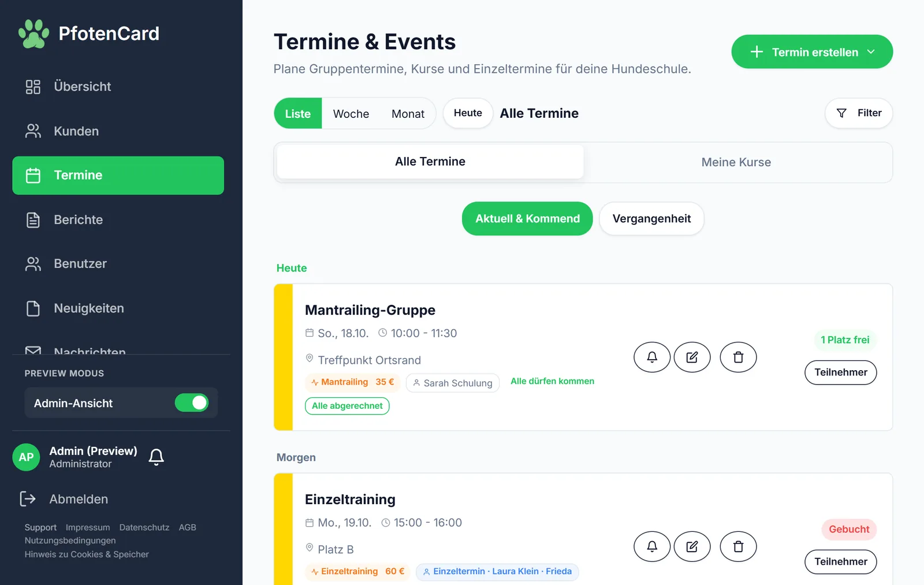924x585 pixels.
Task: Open notifications bell beside Admin (Preview)
Action: tap(156, 457)
